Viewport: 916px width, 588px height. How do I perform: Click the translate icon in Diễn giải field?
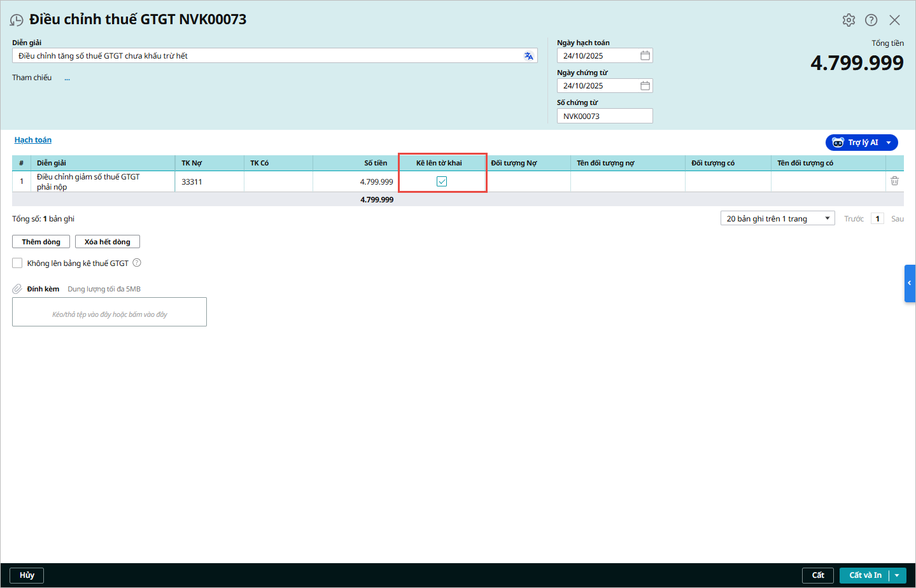528,56
